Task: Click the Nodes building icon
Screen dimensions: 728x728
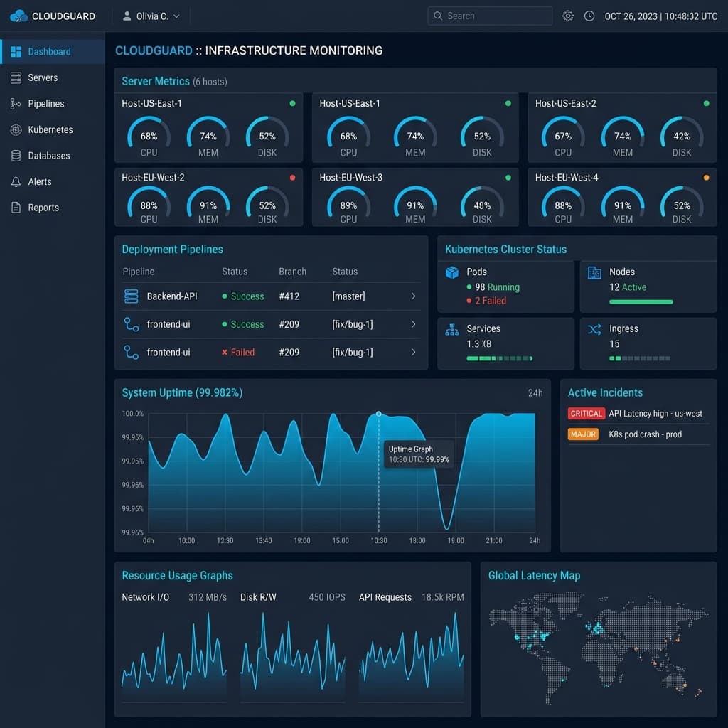Action: [594, 272]
